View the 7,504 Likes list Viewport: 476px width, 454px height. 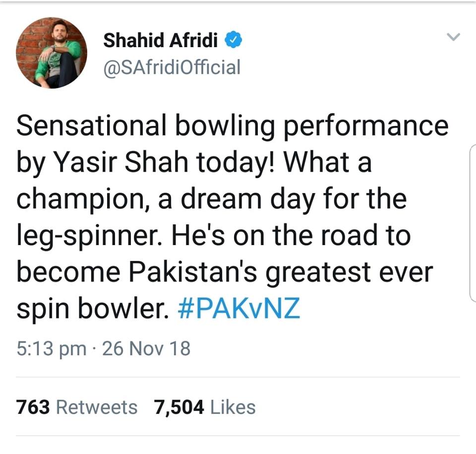point(204,407)
